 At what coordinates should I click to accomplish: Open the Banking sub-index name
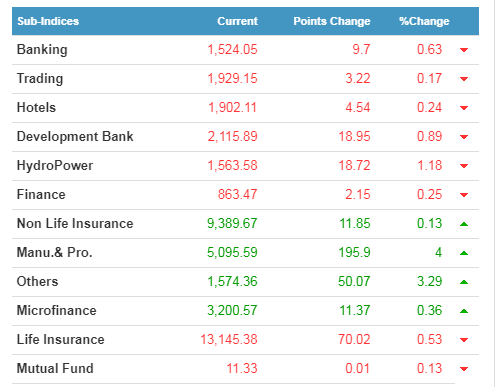42,50
